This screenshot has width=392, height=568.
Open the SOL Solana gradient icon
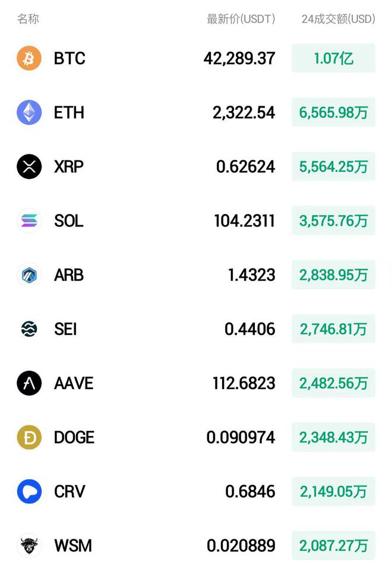coord(29,220)
